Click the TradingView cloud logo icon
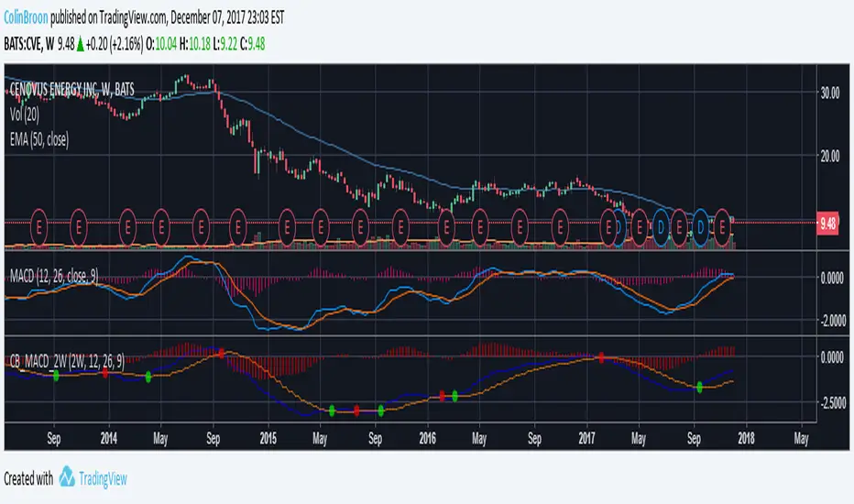 [x=67, y=477]
